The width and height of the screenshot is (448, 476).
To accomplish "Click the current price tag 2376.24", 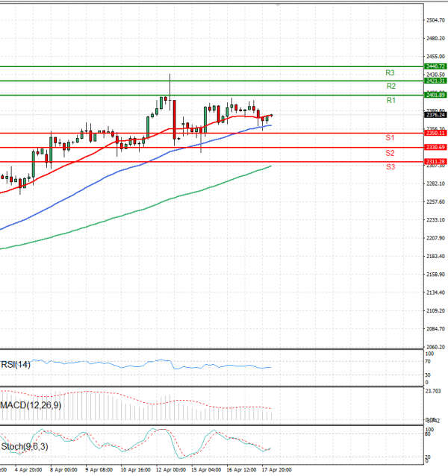I will pyautogui.click(x=435, y=115).
